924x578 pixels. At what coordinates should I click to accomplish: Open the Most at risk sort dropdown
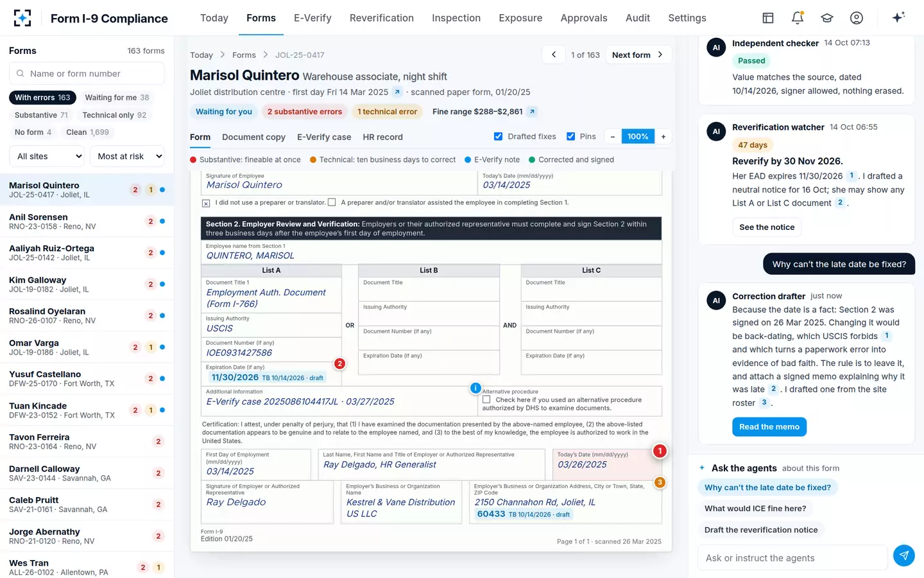click(x=128, y=156)
